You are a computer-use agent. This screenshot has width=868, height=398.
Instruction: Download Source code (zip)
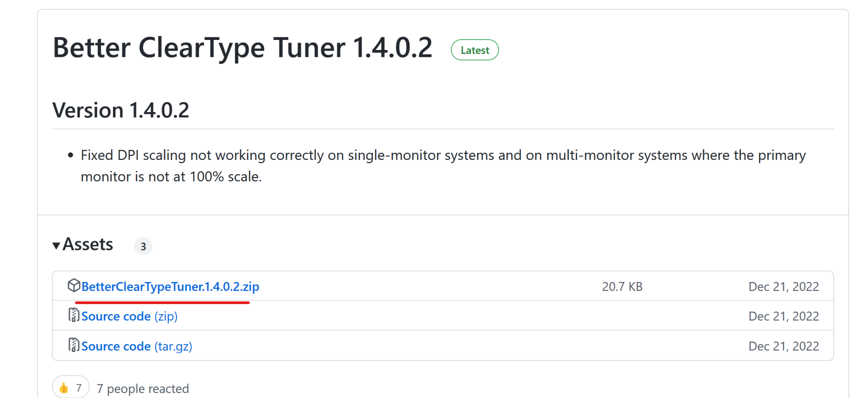[x=129, y=316]
